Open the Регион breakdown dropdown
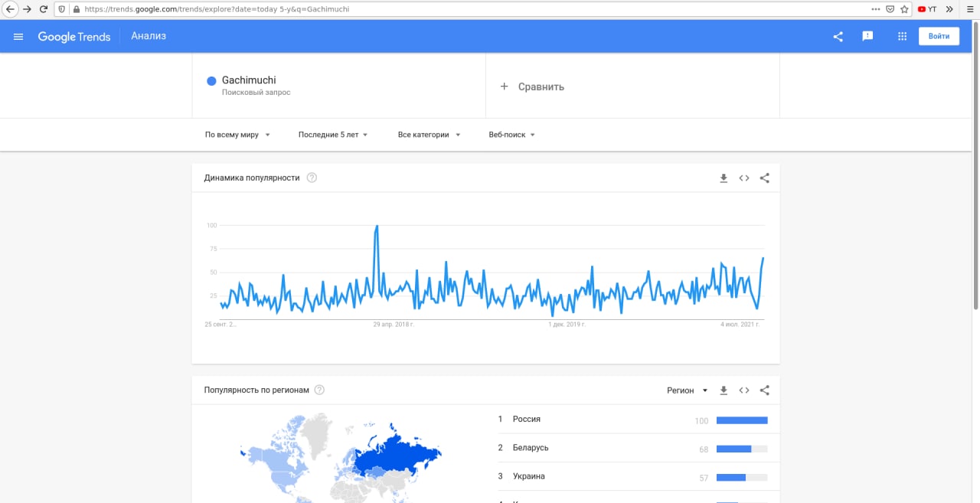980x503 pixels. 687,390
